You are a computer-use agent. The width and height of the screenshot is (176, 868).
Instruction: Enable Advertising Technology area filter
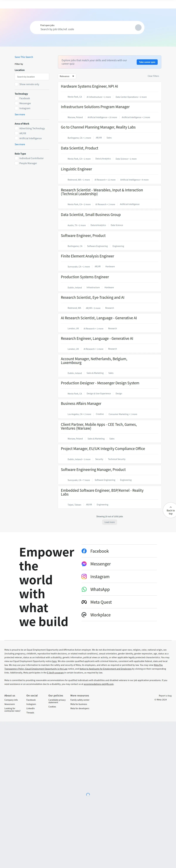16,128
